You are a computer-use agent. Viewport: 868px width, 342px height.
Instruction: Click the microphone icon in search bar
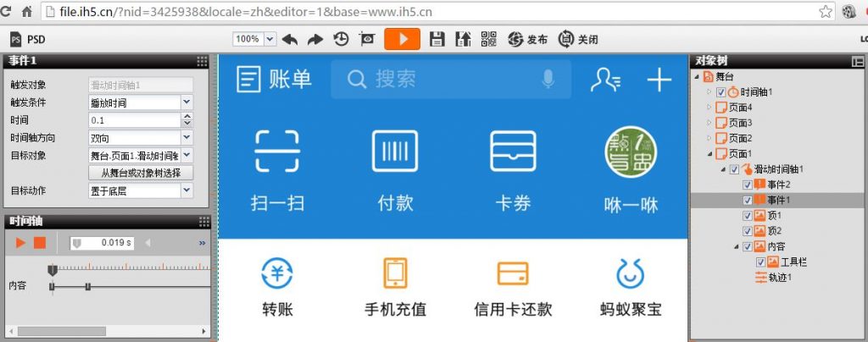(548, 80)
